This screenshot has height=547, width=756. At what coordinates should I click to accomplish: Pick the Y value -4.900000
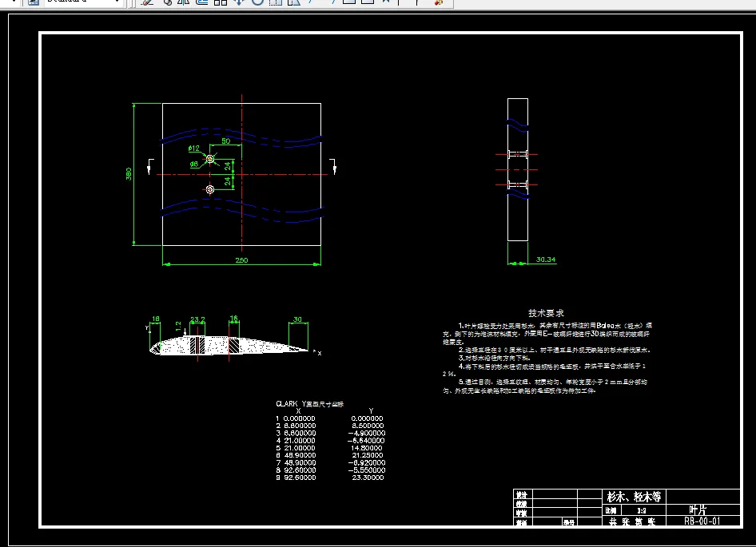367,434
